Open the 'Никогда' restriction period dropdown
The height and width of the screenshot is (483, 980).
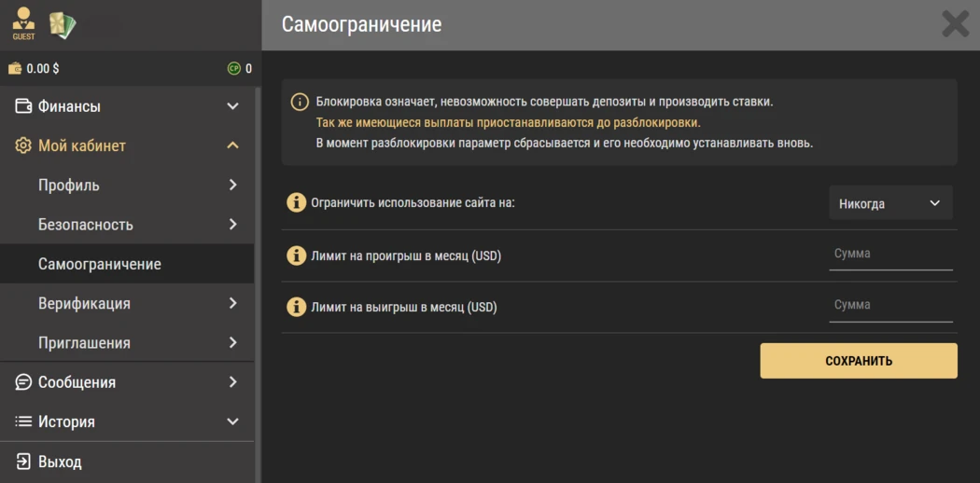pos(889,203)
